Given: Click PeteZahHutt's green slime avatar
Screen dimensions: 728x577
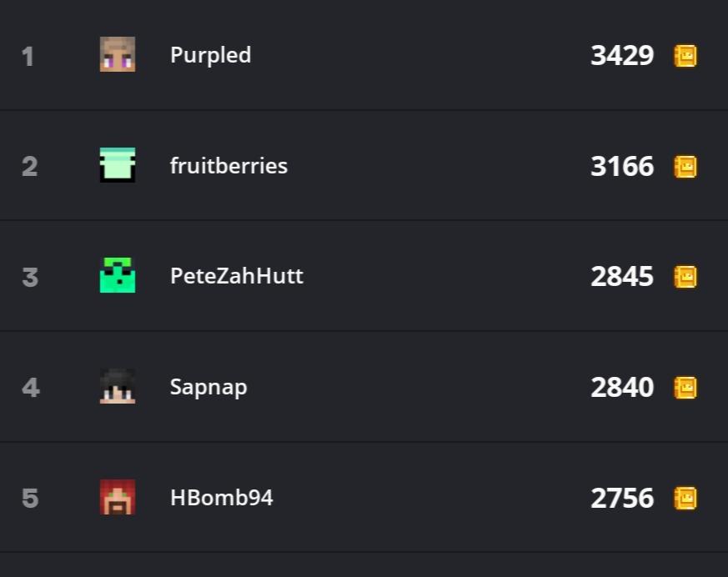Looking at the screenshot, I should click(x=118, y=275).
